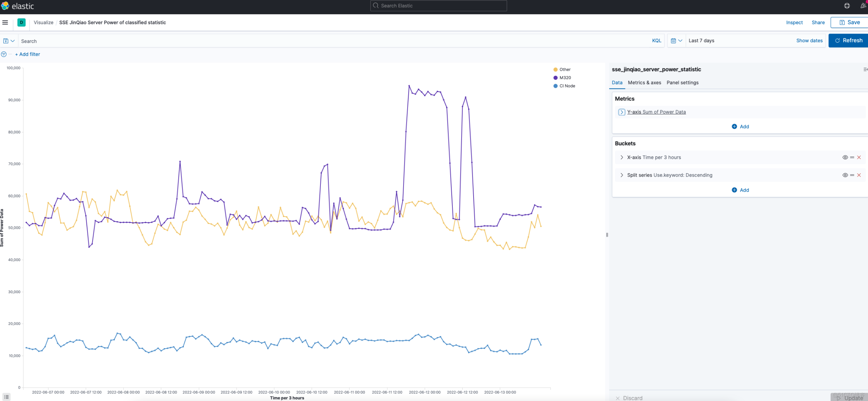Expand Split series Use.keyword bucket
Image resolution: width=868 pixels, height=401 pixels.
point(622,175)
